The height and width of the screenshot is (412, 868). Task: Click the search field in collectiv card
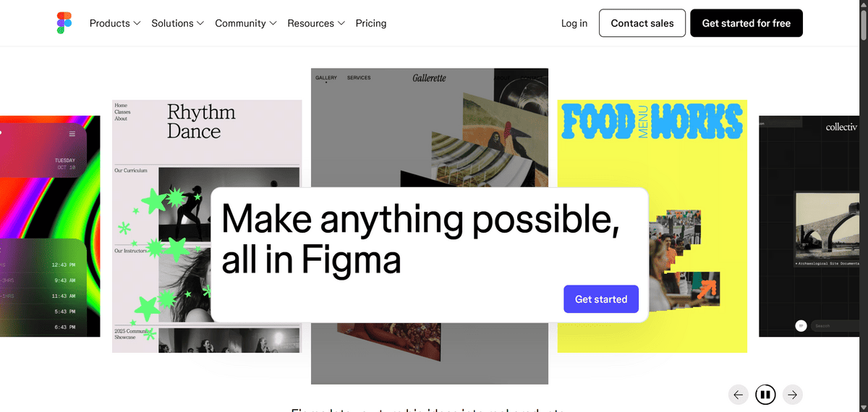[x=835, y=326]
